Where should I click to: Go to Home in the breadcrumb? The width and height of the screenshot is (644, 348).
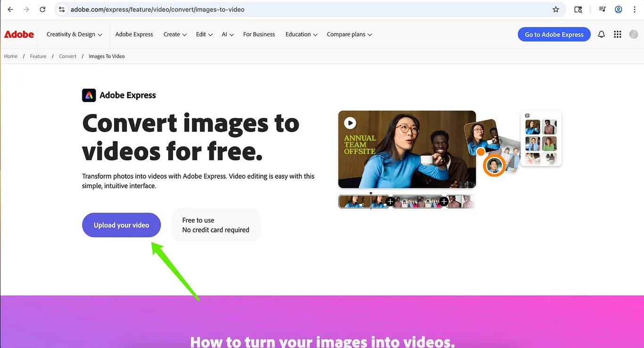(11, 56)
